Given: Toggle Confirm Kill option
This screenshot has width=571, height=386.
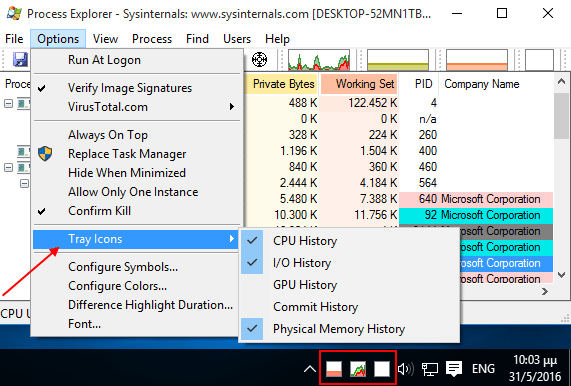Looking at the screenshot, I should pos(137,211).
